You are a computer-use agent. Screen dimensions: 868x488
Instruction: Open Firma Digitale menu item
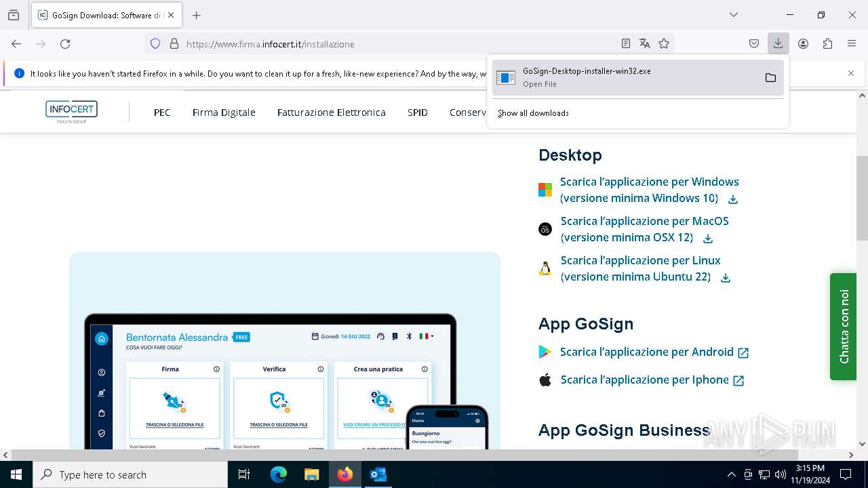coord(224,113)
